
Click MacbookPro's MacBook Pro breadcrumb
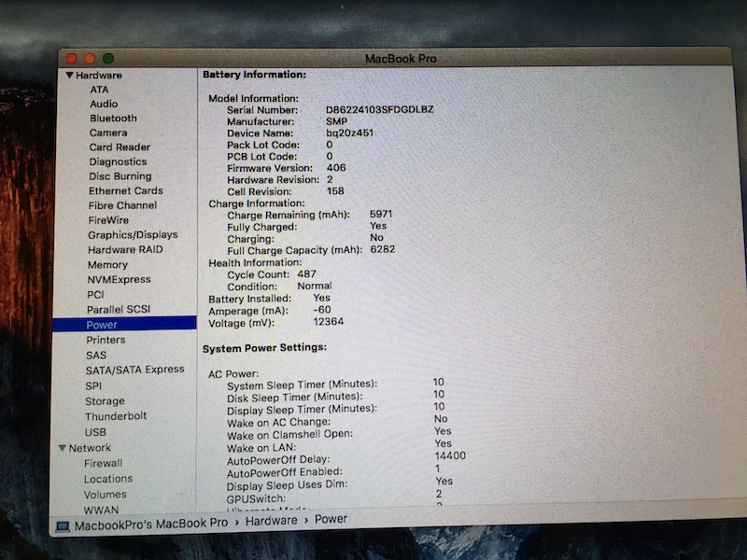click(x=151, y=525)
